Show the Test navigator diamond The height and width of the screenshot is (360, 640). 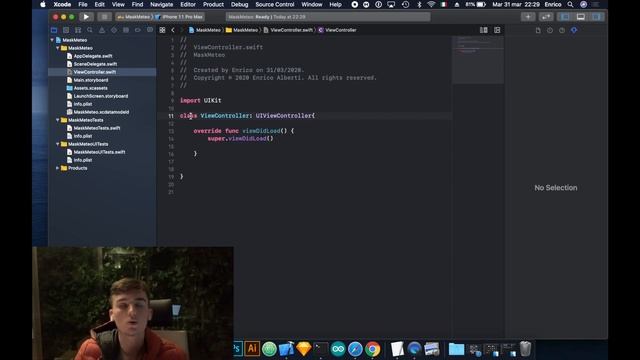tap(114, 30)
